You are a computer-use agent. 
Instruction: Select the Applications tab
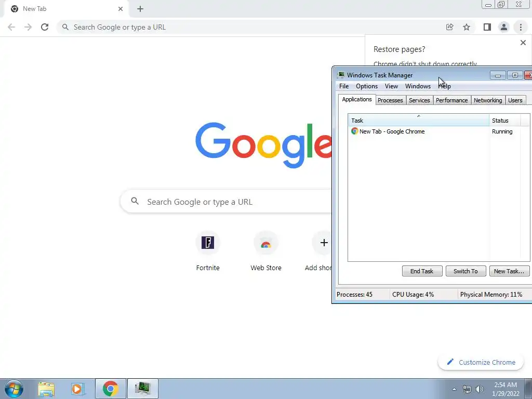coord(357,99)
